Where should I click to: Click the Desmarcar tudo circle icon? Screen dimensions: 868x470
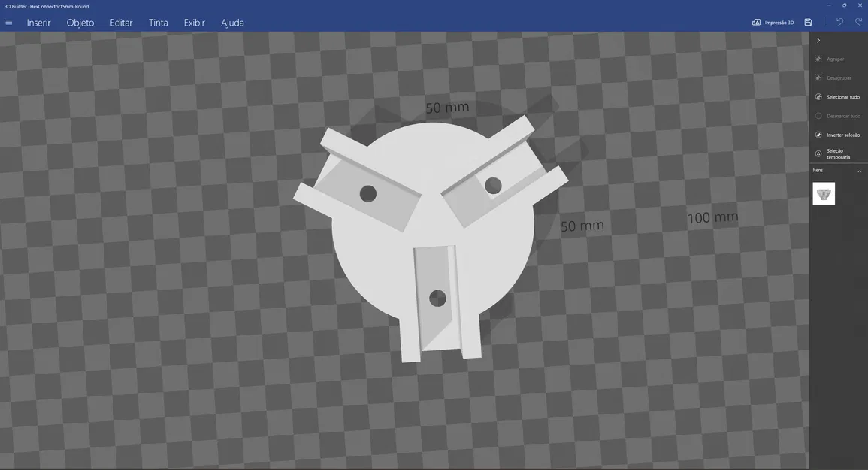818,116
